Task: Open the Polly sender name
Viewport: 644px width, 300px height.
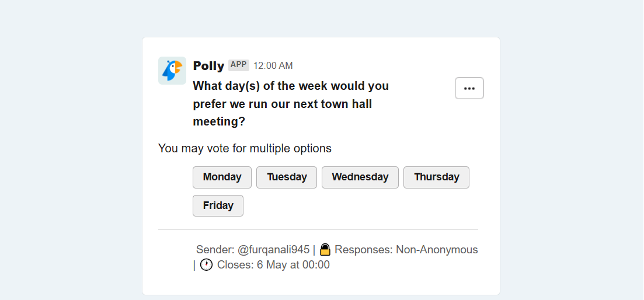Action: pos(208,66)
